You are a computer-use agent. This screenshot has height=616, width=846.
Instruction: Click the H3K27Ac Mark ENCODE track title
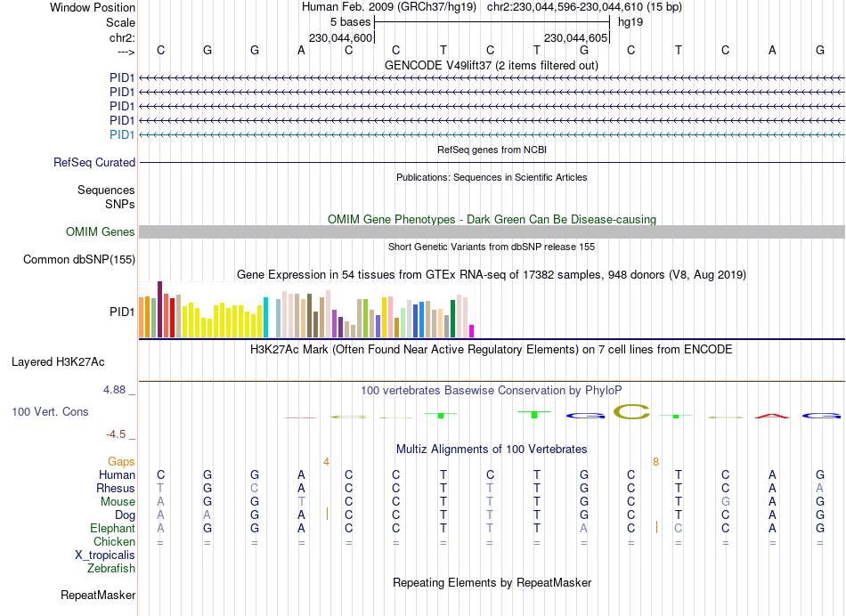(492, 350)
